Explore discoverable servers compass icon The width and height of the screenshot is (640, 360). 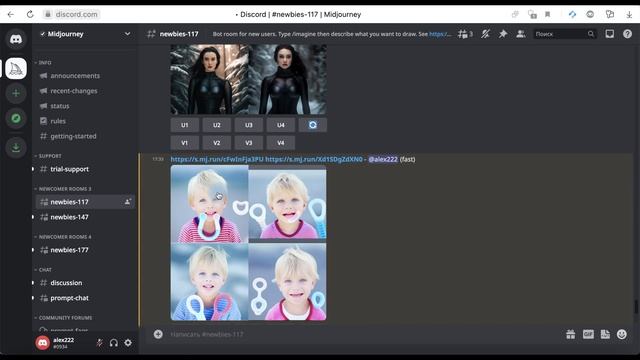click(x=16, y=118)
